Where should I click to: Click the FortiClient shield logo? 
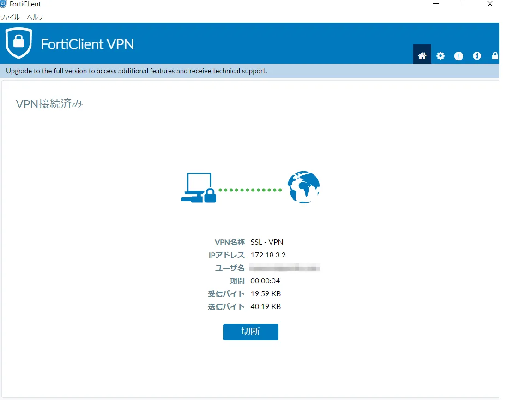18,43
